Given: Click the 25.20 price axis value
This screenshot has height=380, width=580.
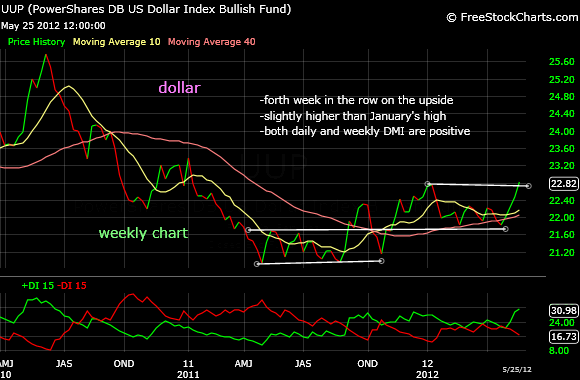Looking at the screenshot, I should tap(562, 80).
